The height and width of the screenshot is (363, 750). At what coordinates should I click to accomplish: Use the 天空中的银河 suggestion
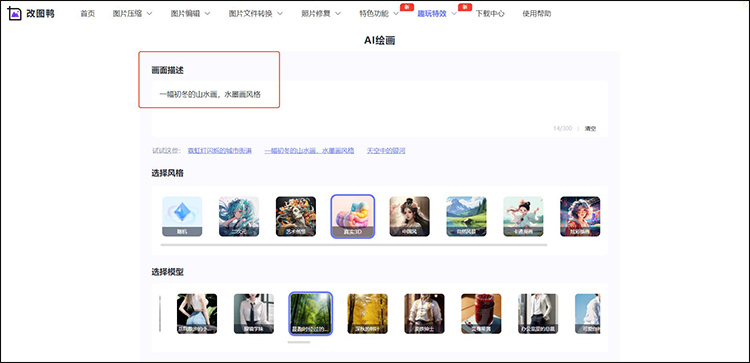pos(386,151)
